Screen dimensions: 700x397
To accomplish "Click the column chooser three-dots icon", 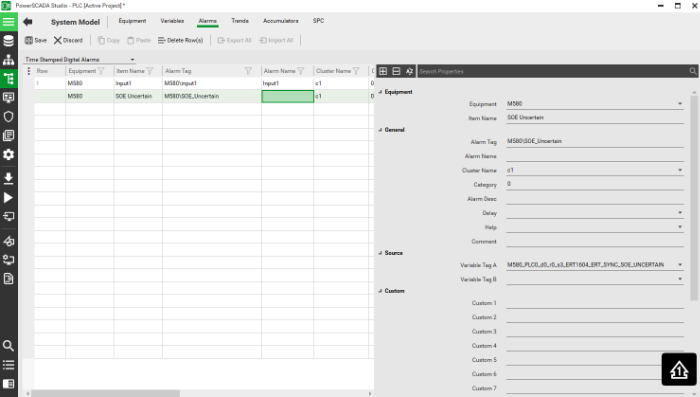I will click(x=29, y=71).
